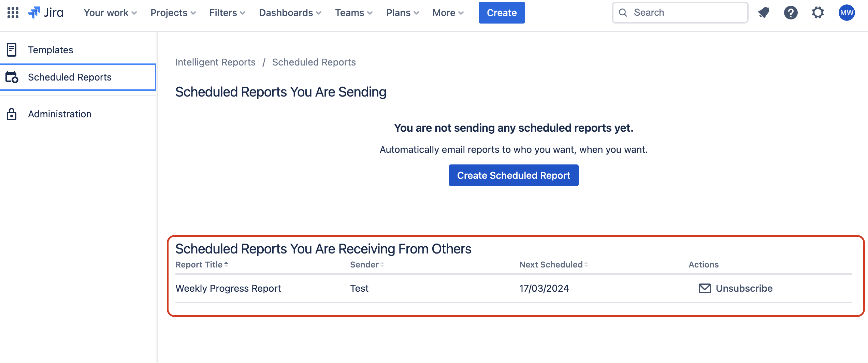This screenshot has width=868, height=363.
Task: Toggle sorting on the Next Scheduled column
Action: click(586, 264)
